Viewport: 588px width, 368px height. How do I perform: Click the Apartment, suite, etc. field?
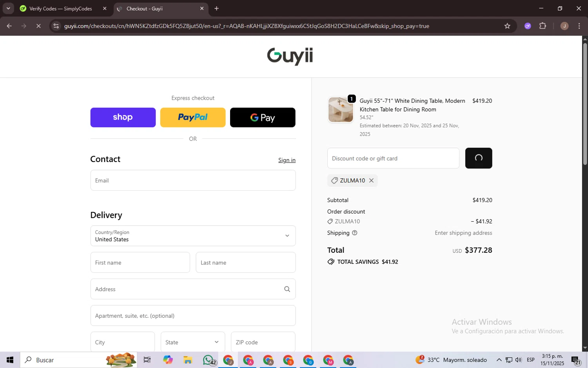tap(193, 316)
